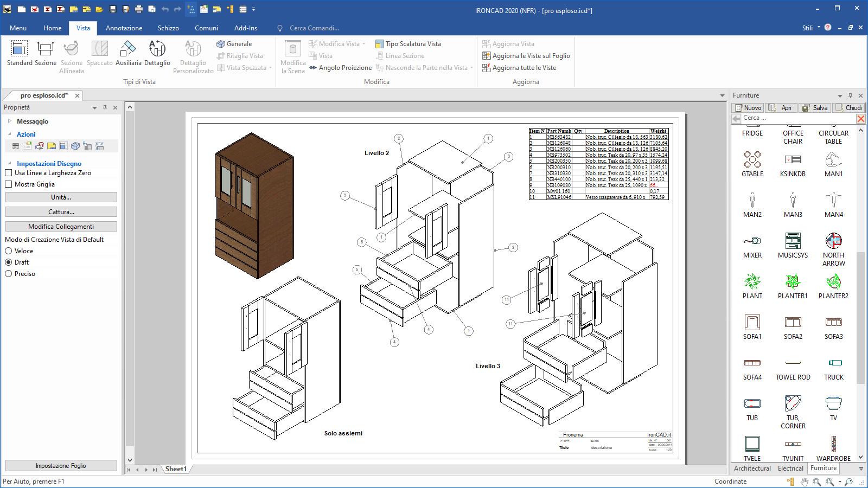Switch to the Architectural catalog tab

(x=752, y=468)
